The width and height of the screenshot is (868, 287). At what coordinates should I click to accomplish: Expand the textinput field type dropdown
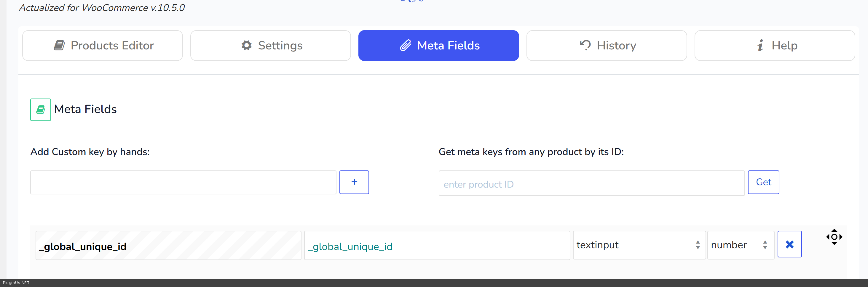point(639,245)
